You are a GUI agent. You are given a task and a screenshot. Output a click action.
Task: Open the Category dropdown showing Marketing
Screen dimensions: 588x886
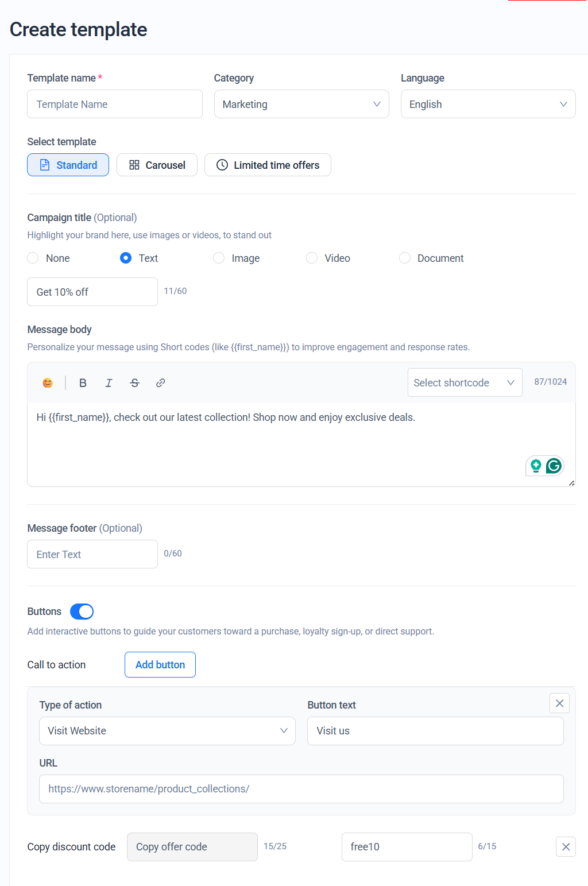(x=301, y=104)
